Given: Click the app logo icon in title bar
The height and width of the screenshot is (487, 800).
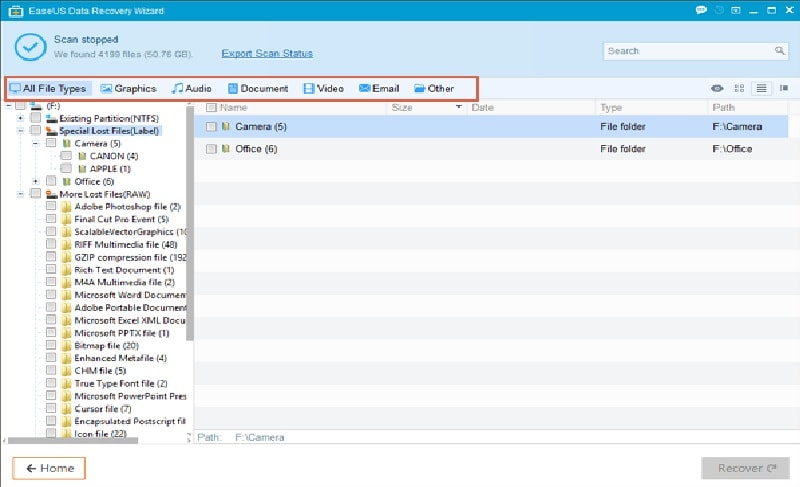Looking at the screenshot, I should pos(16,11).
